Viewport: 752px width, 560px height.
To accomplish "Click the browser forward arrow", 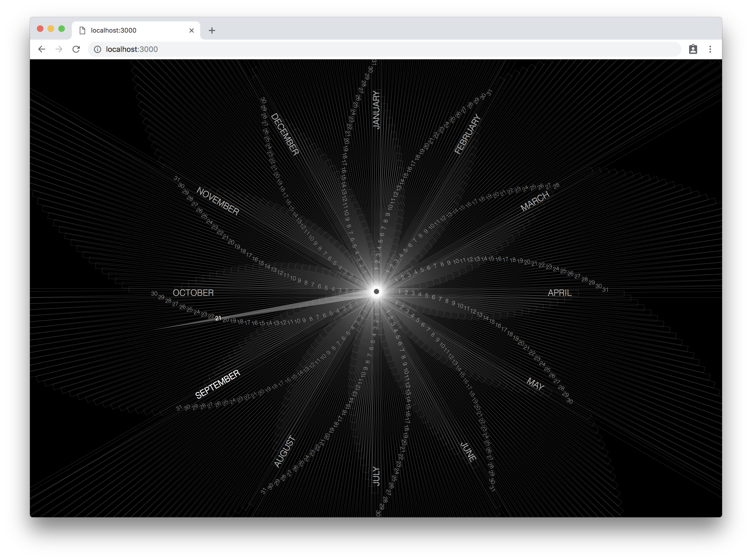I will pyautogui.click(x=59, y=49).
